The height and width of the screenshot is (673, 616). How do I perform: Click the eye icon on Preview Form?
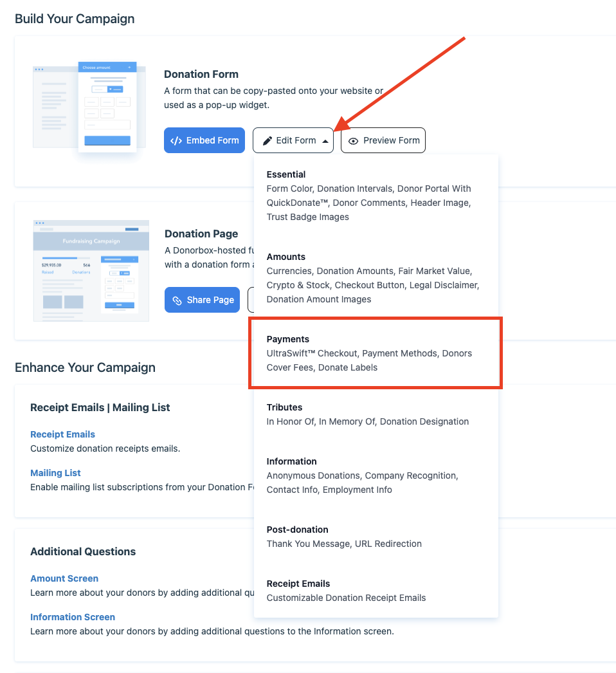pyautogui.click(x=353, y=141)
